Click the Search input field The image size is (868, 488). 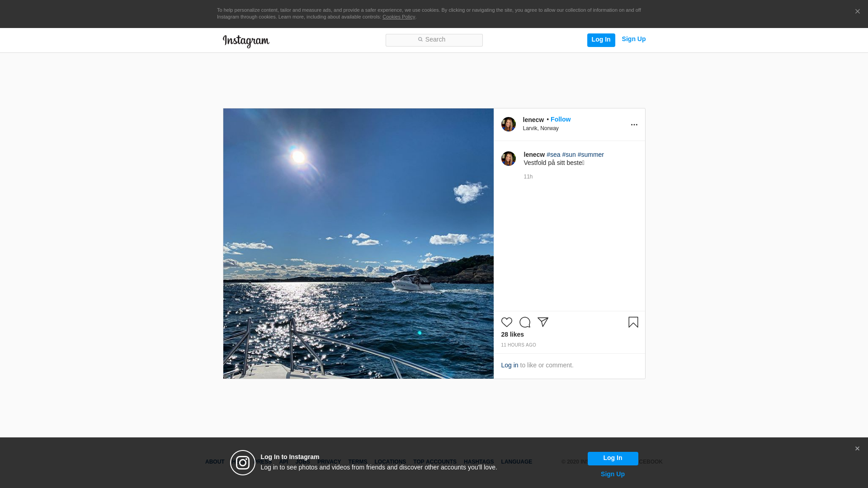[434, 40]
